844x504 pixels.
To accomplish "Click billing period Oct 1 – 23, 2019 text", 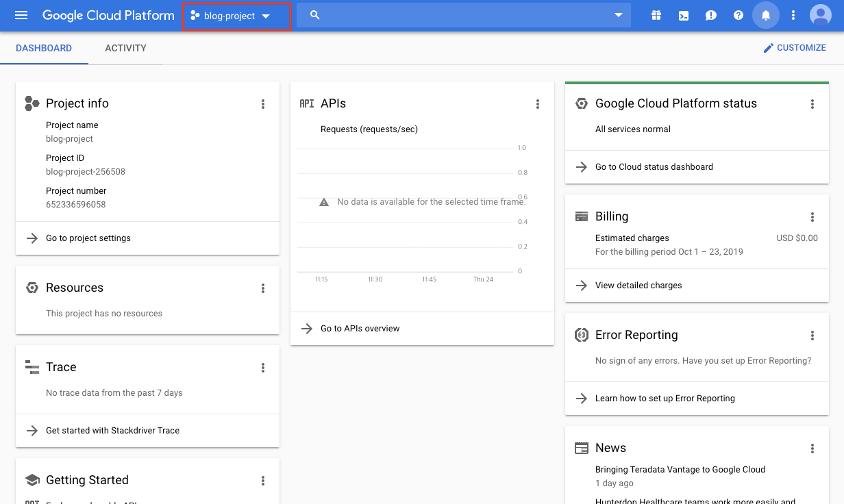I will click(669, 252).
